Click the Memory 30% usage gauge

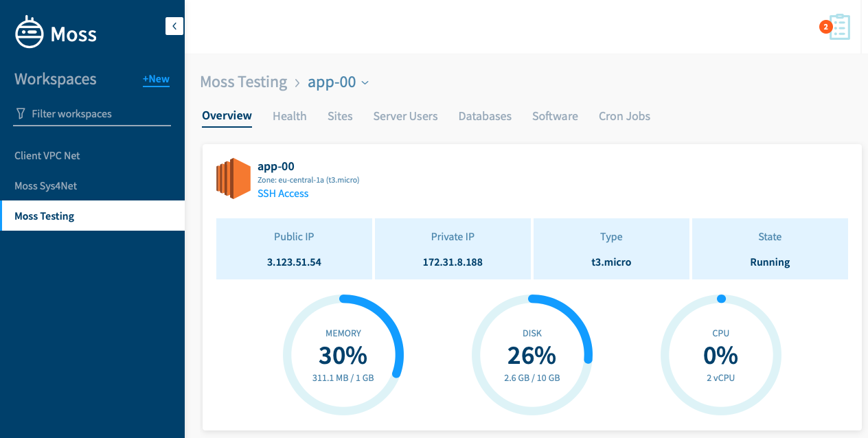(343, 355)
